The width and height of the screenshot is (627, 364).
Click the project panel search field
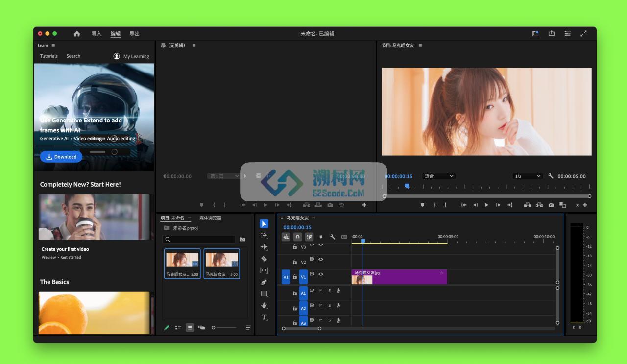(x=199, y=240)
